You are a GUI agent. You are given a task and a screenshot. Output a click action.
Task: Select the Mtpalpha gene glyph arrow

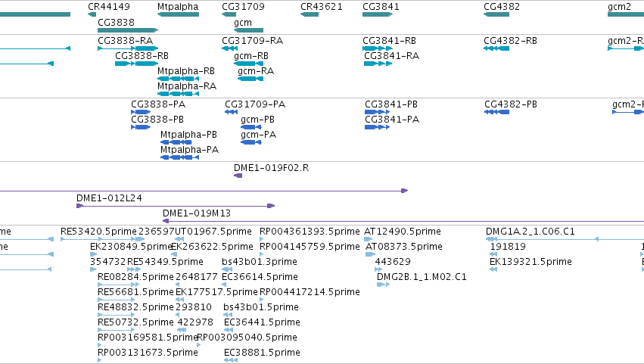tap(178, 14)
